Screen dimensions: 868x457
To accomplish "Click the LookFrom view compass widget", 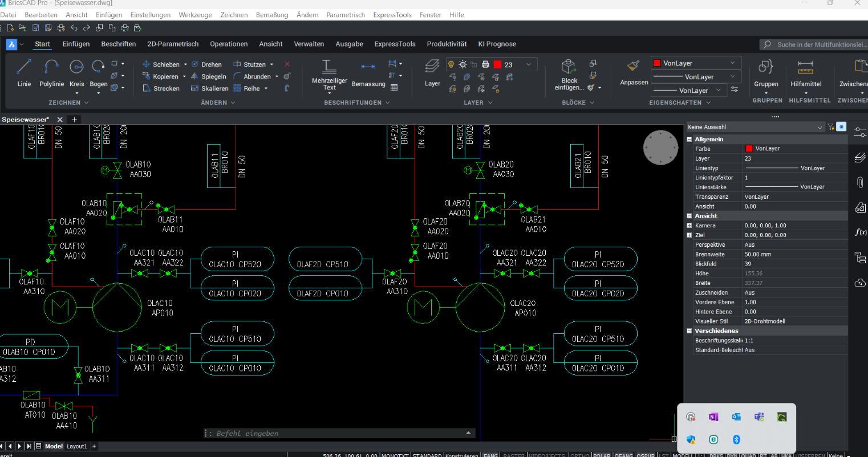I will click(x=660, y=148).
